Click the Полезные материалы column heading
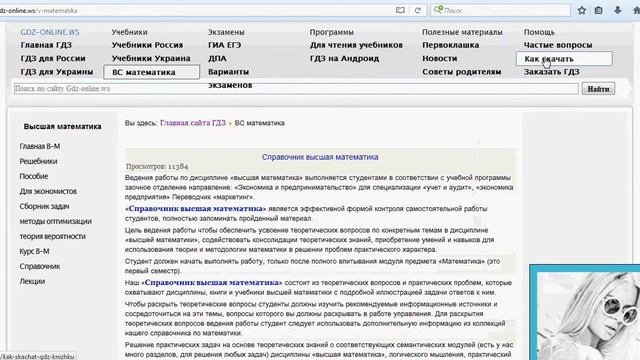 (x=462, y=32)
